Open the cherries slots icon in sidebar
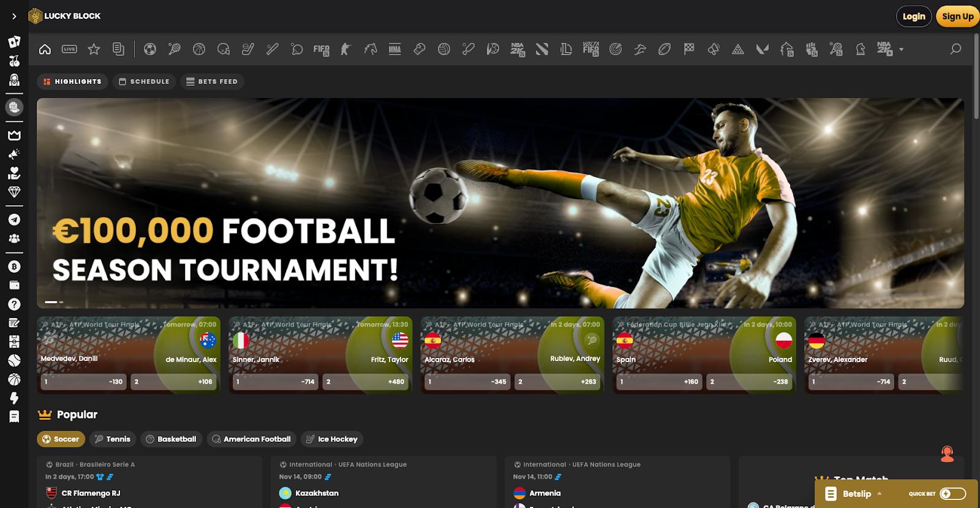Image resolution: width=980 pixels, height=508 pixels. [14, 61]
